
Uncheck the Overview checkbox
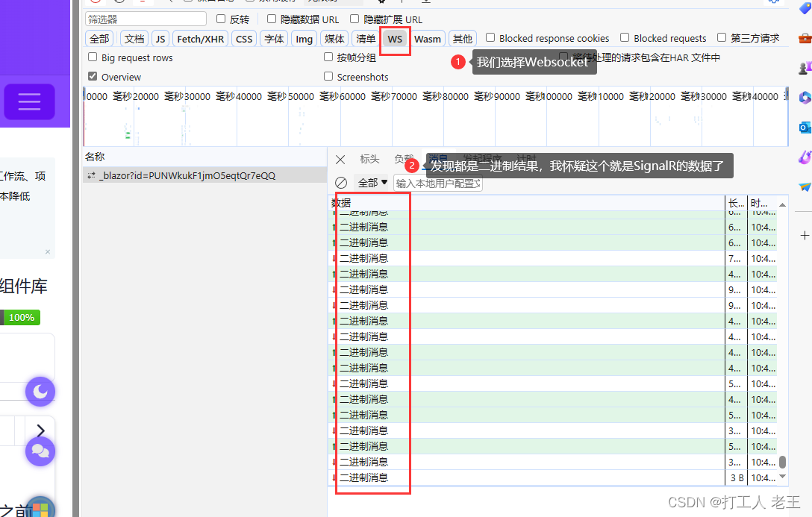(93, 76)
